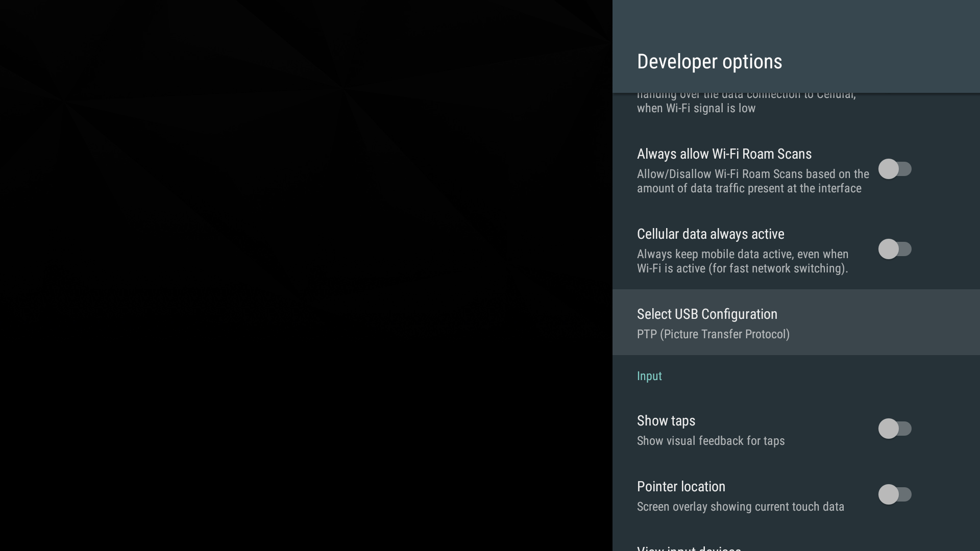Click the Roam Scans data traffic description

(x=752, y=181)
